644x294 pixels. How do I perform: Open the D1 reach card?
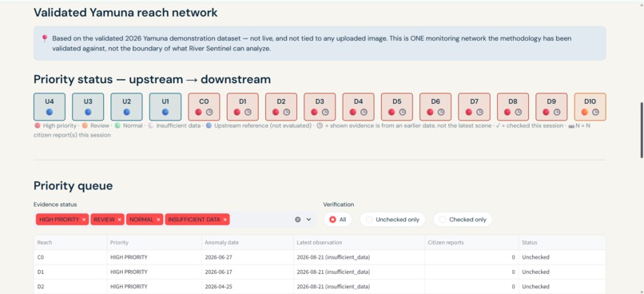pos(242,107)
